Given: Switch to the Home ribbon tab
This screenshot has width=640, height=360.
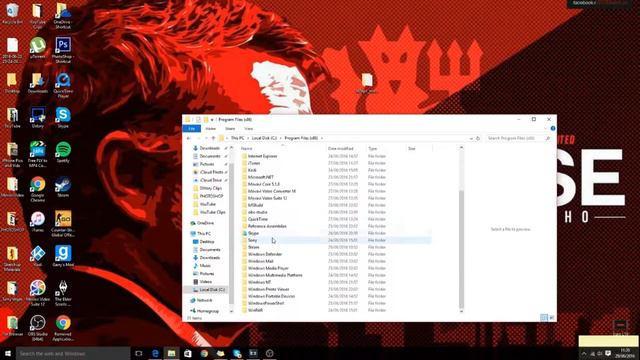Looking at the screenshot, I should 211,129.
